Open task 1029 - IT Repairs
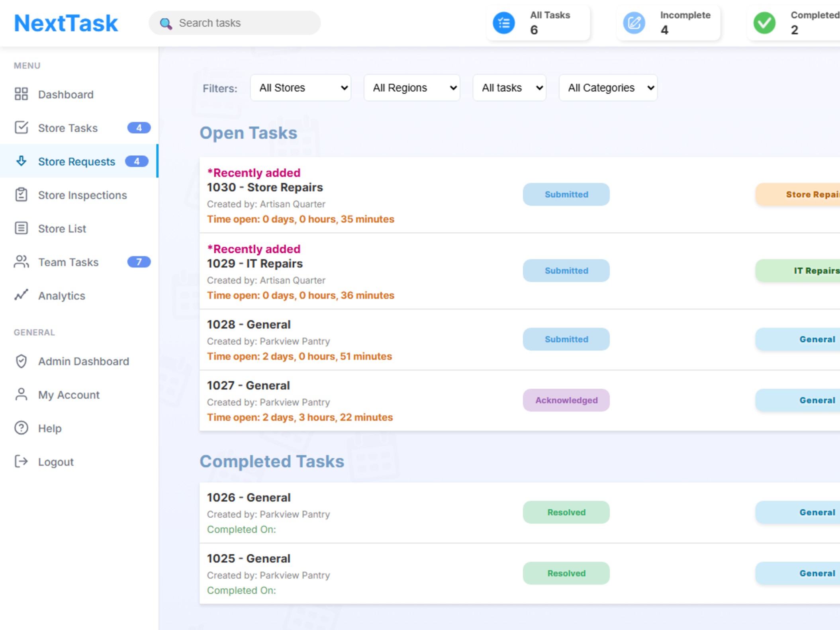Screen dimensions: 840x630 click(x=255, y=264)
